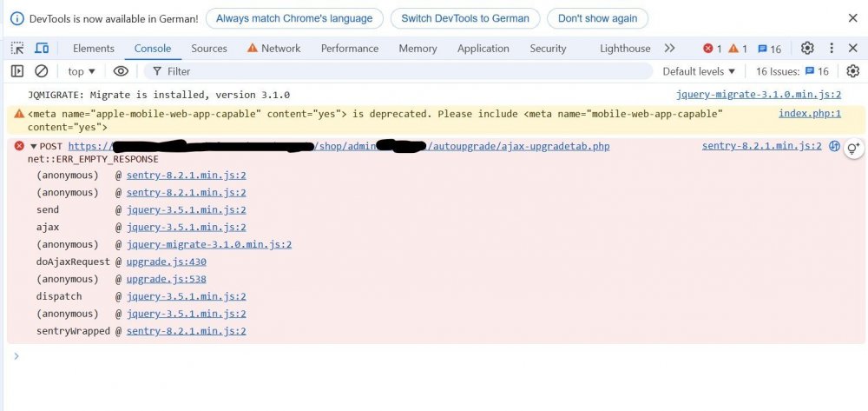Click Don't show again button
The height and width of the screenshot is (411, 868).
click(x=597, y=18)
